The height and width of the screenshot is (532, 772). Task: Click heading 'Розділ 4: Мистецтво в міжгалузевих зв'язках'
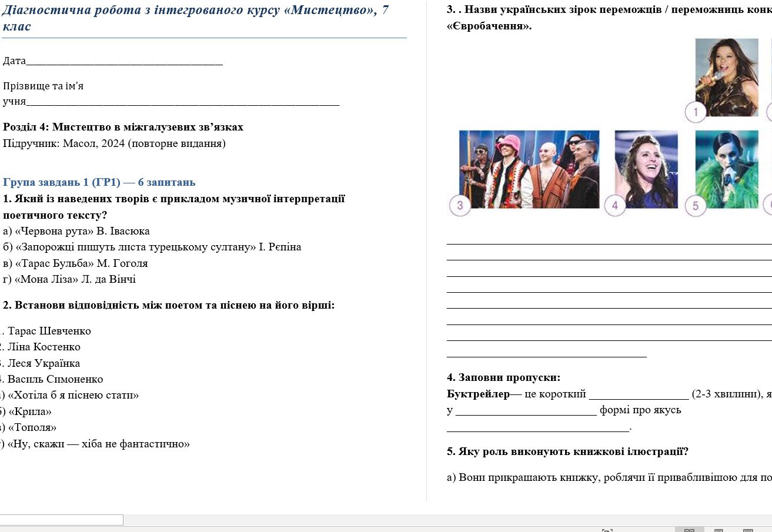(x=123, y=127)
